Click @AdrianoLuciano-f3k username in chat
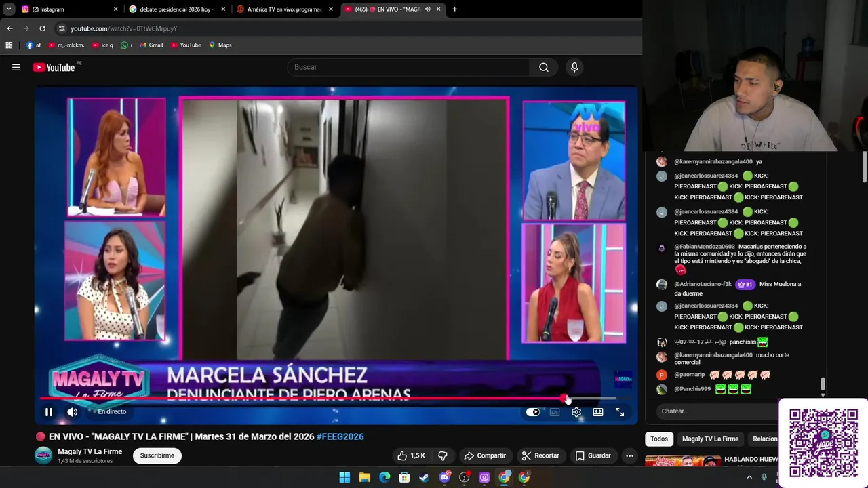 coord(703,284)
